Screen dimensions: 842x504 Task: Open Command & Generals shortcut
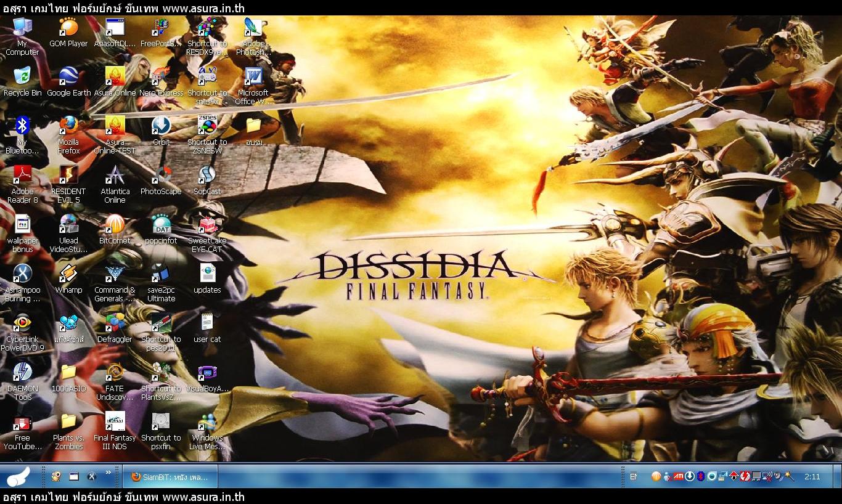click(x=115, y=283)
